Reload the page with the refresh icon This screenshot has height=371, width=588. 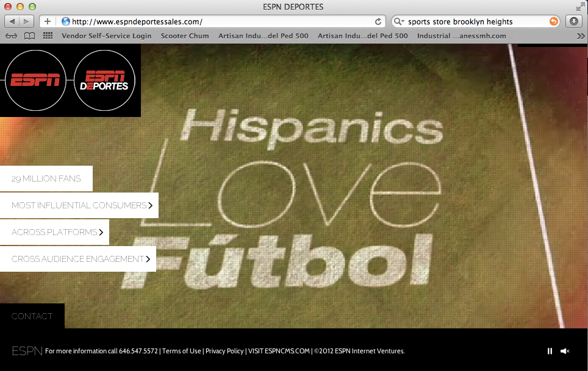pos(378,22)
